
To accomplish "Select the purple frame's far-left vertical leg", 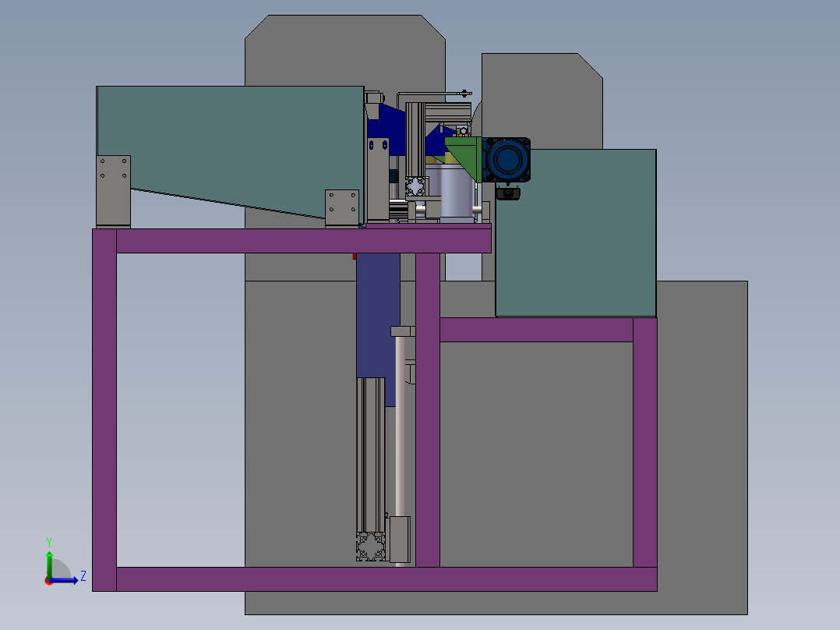I will point(104,410).
